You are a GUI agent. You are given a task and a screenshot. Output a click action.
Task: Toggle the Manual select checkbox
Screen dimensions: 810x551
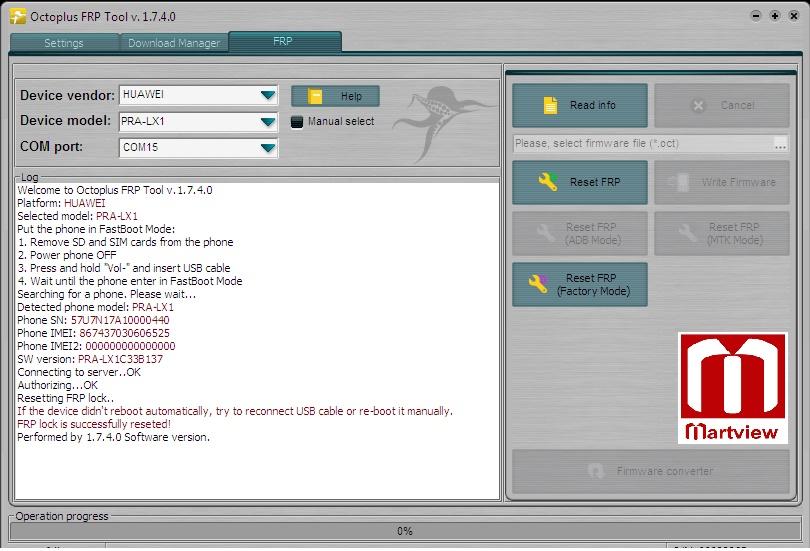pos(296,122)
